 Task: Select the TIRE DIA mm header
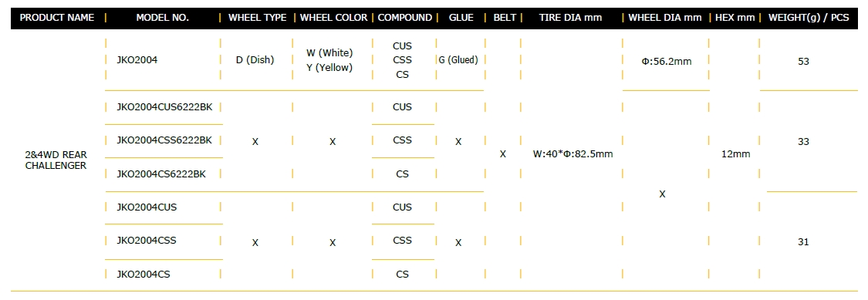click(570, 18)
